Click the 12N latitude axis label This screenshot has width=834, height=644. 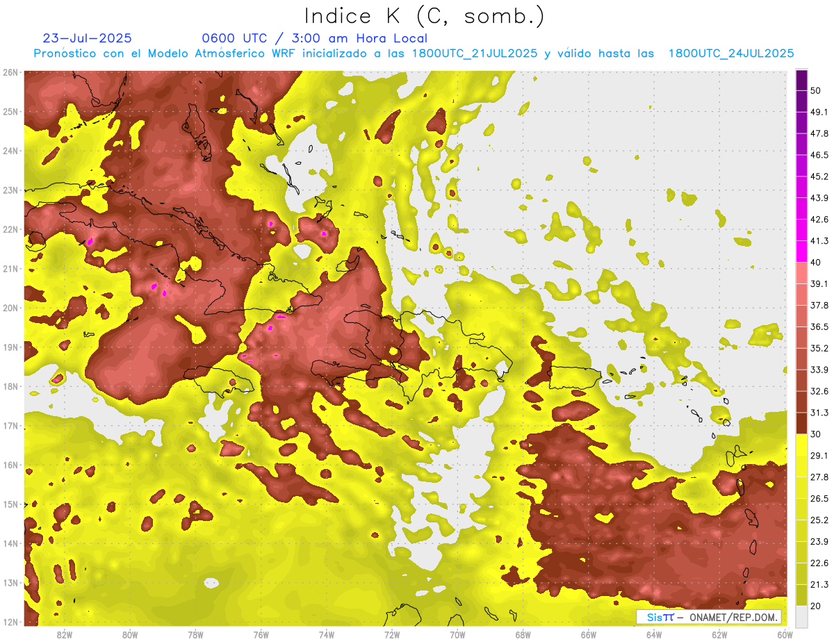point(10,622)
